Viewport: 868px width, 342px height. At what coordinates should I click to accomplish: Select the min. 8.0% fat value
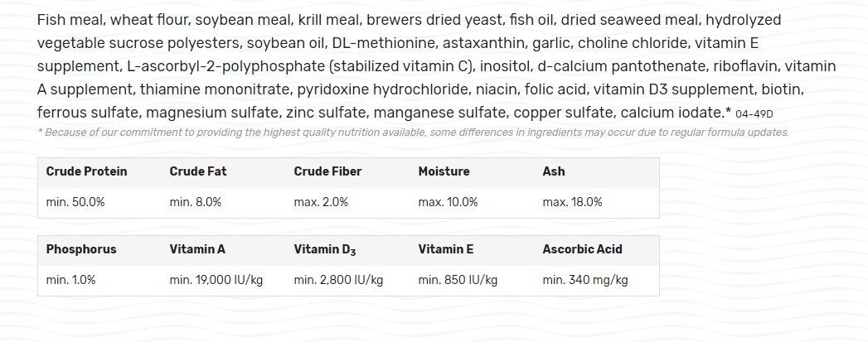(x=195, y=202)
